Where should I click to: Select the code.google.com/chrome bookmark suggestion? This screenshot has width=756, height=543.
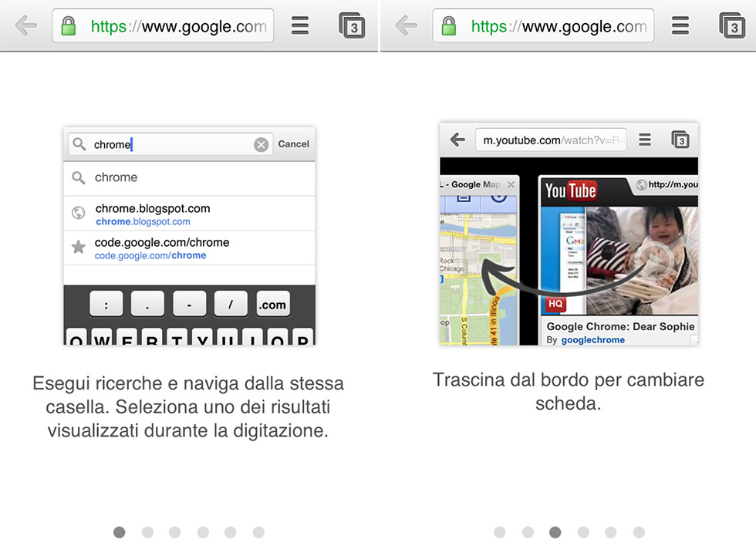pyautogui.click(x=190, y=248)
